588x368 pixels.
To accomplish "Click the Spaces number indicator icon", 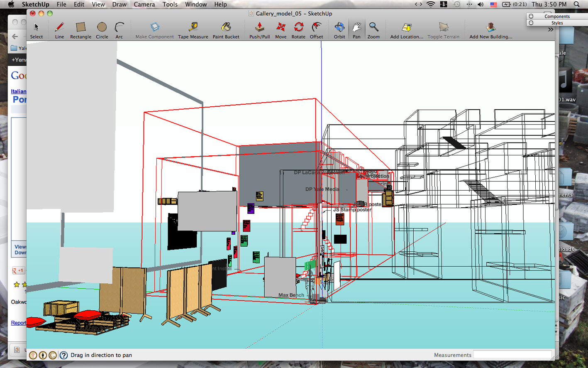I will [x=444, y=4].
